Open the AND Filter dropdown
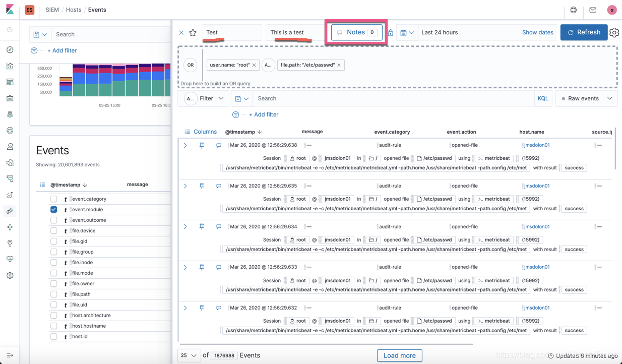 point(204,99)
